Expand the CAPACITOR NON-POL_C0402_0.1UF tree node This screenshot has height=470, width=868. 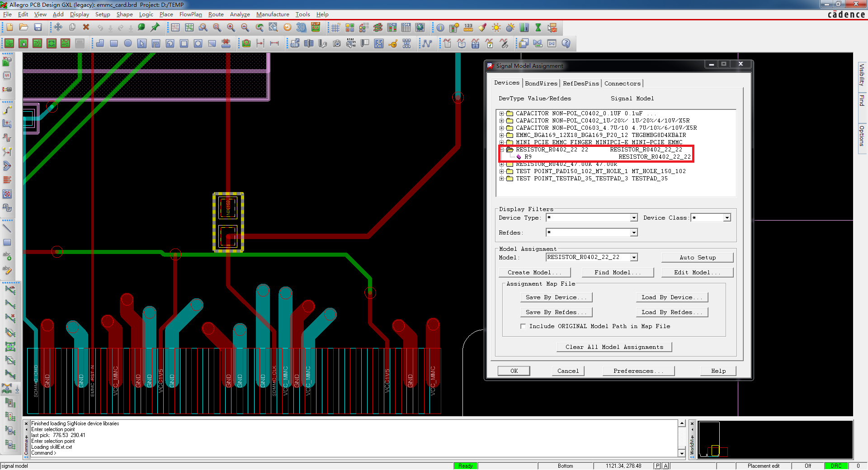[x=501, y=113]
